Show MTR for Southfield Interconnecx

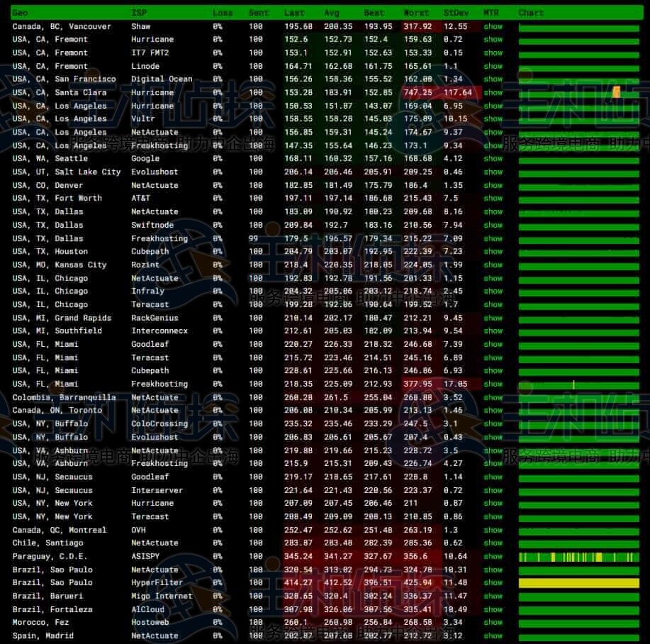pyautogui.click(x=493, y=331)
